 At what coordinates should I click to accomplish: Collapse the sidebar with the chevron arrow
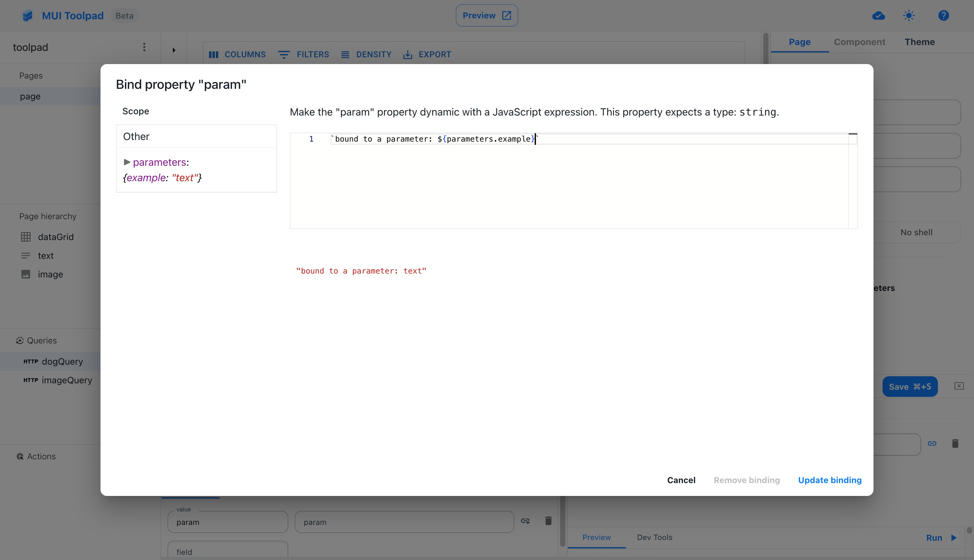[174, 50]
